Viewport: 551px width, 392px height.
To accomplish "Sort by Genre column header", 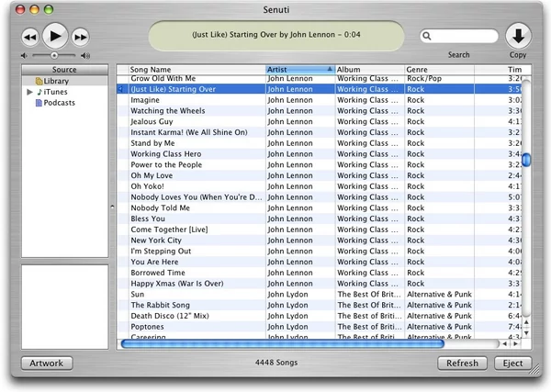I will point(439,70).
